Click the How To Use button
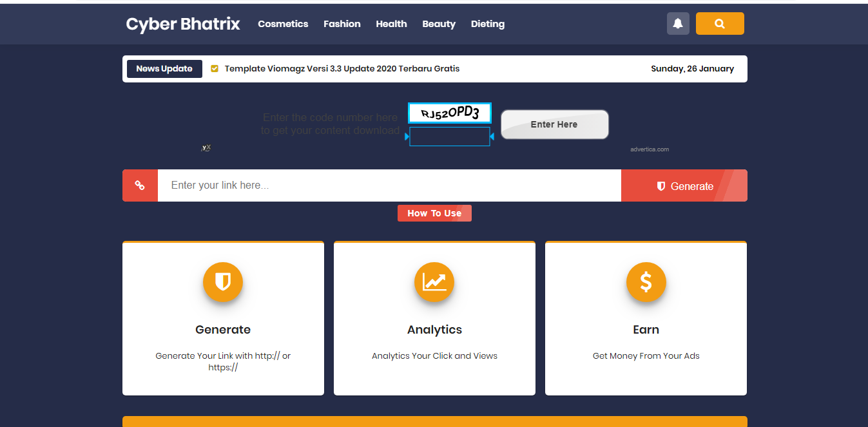Viewport: 868px width, 427px height. click(434, 213)
